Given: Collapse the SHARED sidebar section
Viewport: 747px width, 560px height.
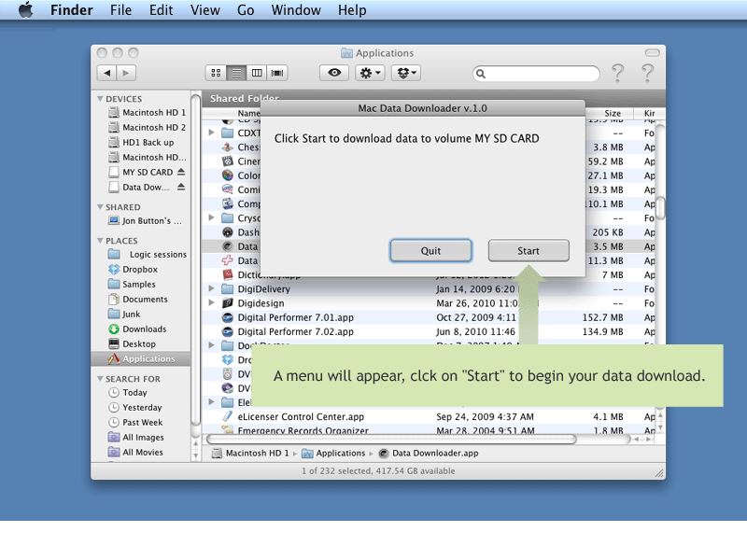Looking at the screenshot, I should coord(100,206).
